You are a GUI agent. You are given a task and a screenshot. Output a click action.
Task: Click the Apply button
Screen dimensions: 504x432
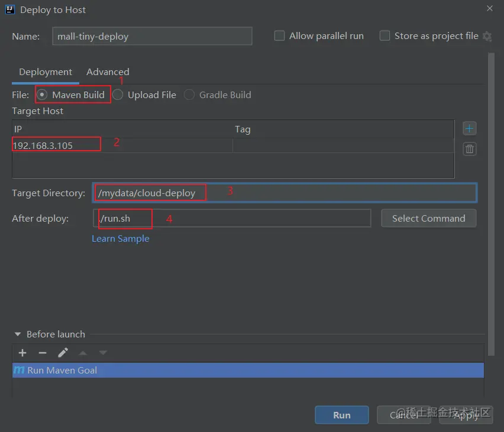tap(466, 415)
